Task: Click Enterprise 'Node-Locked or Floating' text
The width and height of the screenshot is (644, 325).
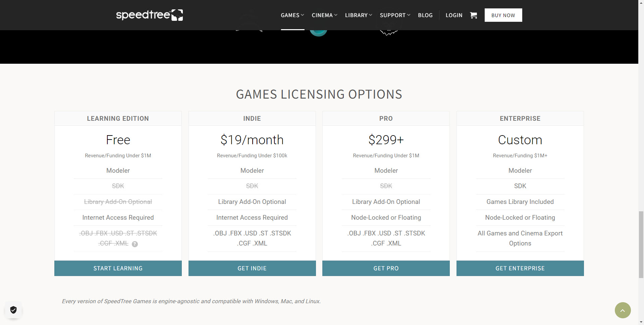Action: click(x=520, y=217)
